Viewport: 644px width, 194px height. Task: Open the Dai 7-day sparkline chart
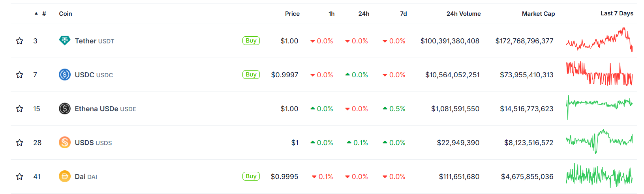(x=599, y=175)
